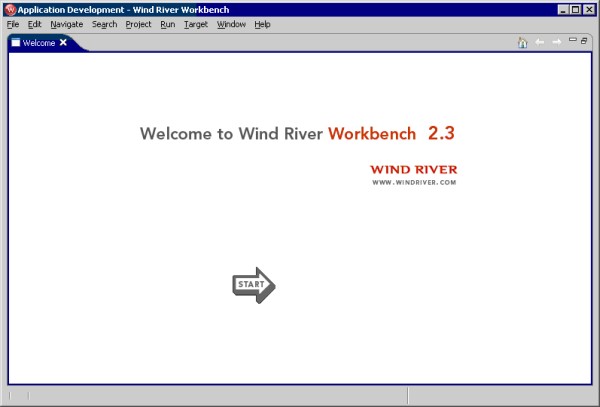This screenshot has width=600, height=407.
Task: Click the Wind River logo
Action: (413, 170)
